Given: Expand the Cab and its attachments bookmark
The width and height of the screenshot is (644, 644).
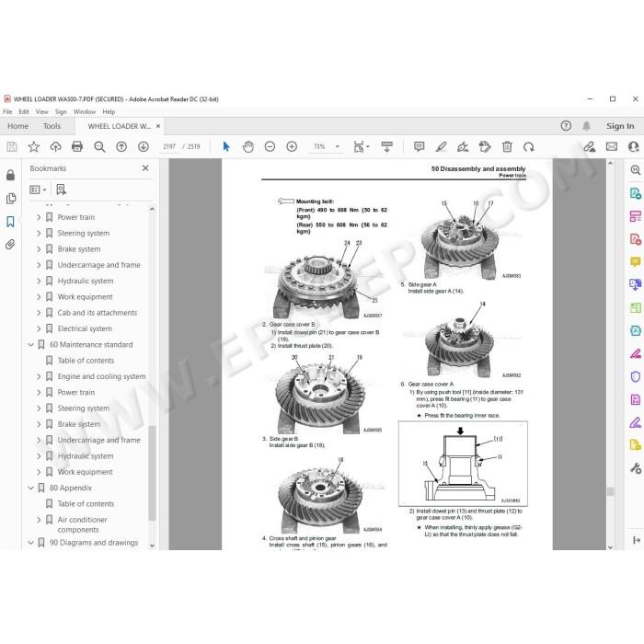Looking at the screenshot, I should coord(39,313).
